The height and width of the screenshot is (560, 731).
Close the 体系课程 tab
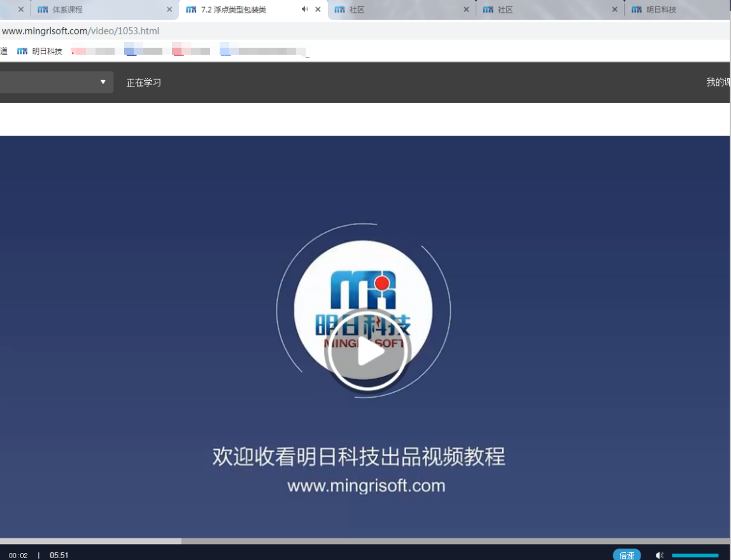(169, 10)
